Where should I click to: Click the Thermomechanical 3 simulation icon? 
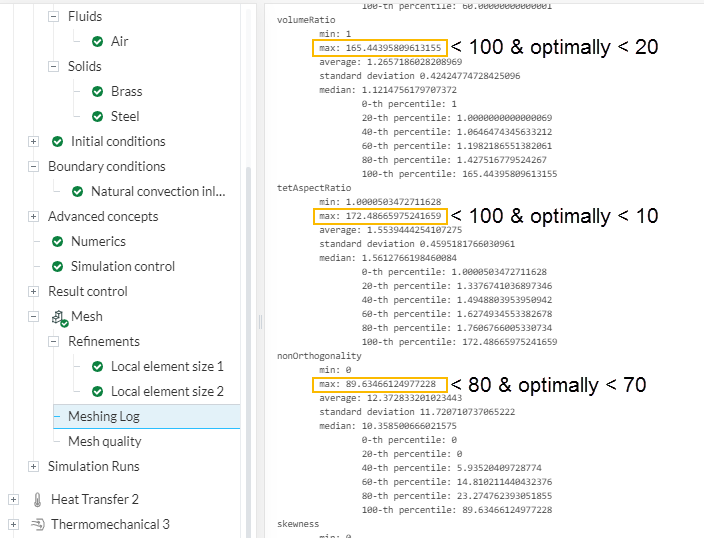38,524
